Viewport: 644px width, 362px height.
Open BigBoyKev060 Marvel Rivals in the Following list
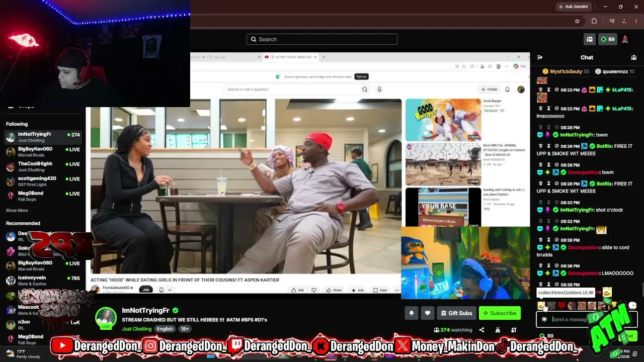43,152
